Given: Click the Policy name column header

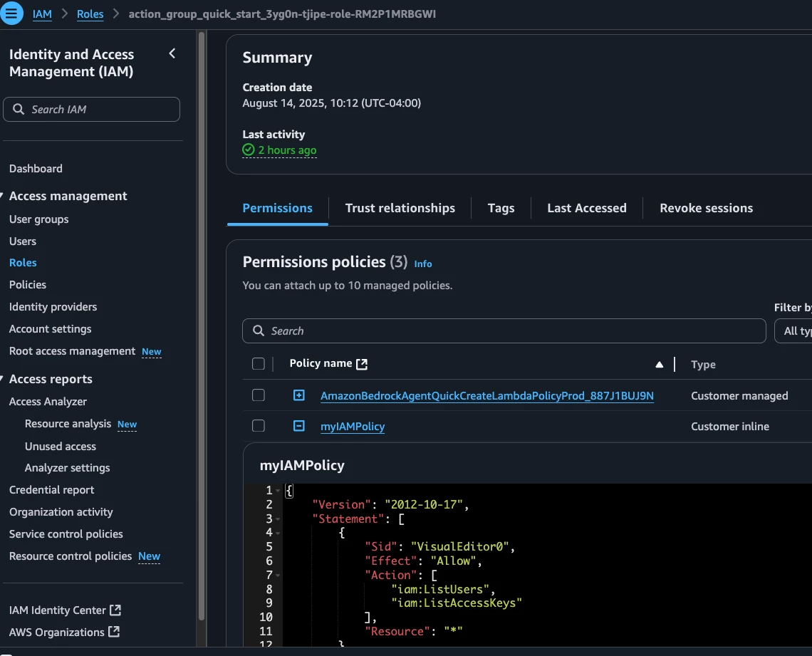Looking at the screenshot, I should pos(321,363).
